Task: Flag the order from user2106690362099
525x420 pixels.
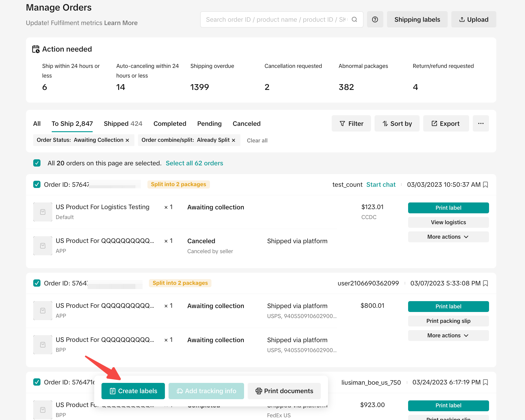Action: 485,283
